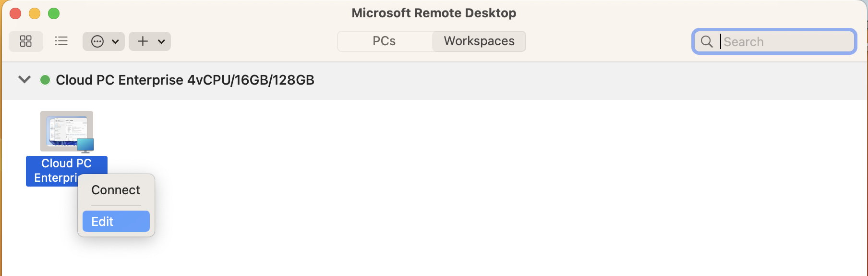Close the Microsoft Remote Desktop window
The width and height of the screenshot is (868, 276).
(x=15, y=13)
